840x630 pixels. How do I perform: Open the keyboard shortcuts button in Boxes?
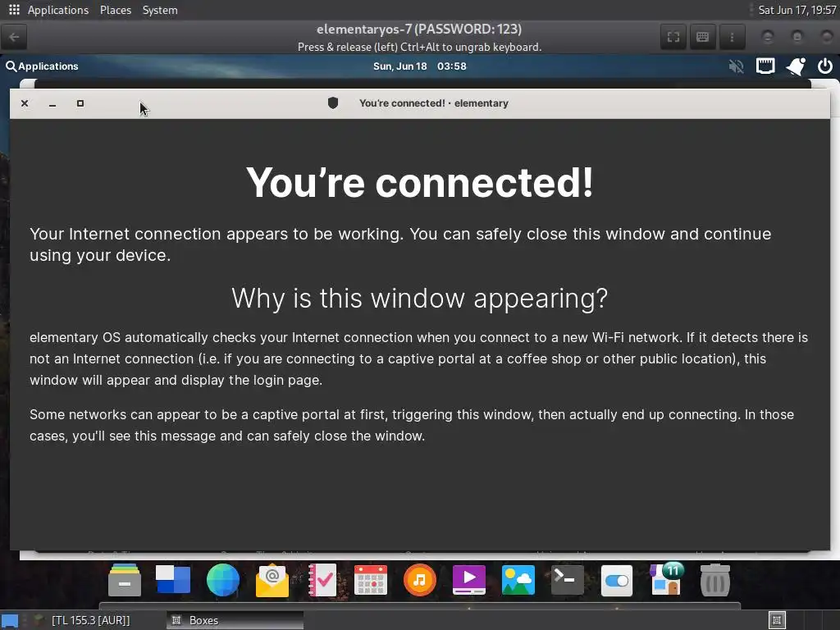coord(702,37)
